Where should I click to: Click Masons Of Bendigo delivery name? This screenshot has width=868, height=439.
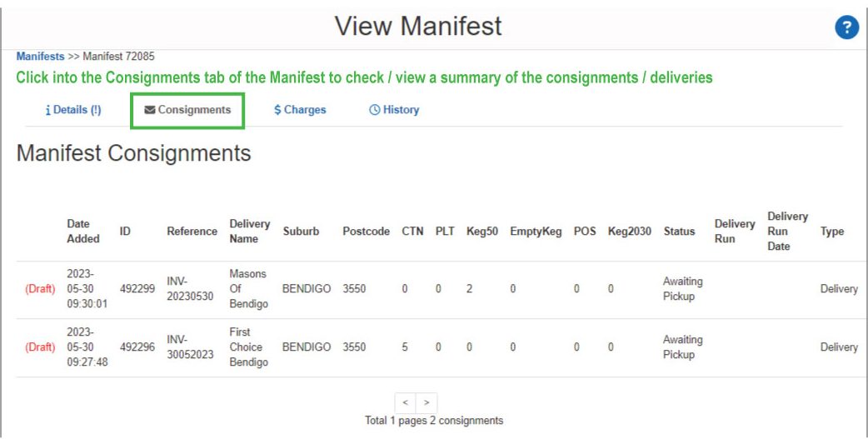(248, 289)
